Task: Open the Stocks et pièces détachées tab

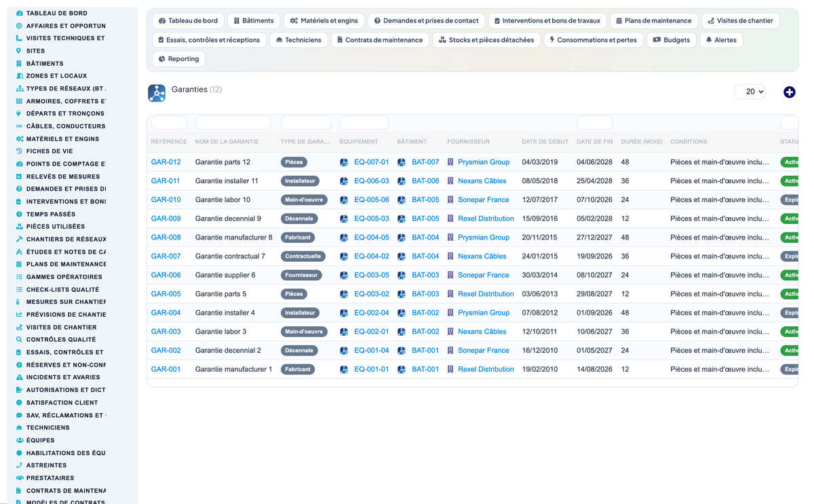Action: coord(486,40)
